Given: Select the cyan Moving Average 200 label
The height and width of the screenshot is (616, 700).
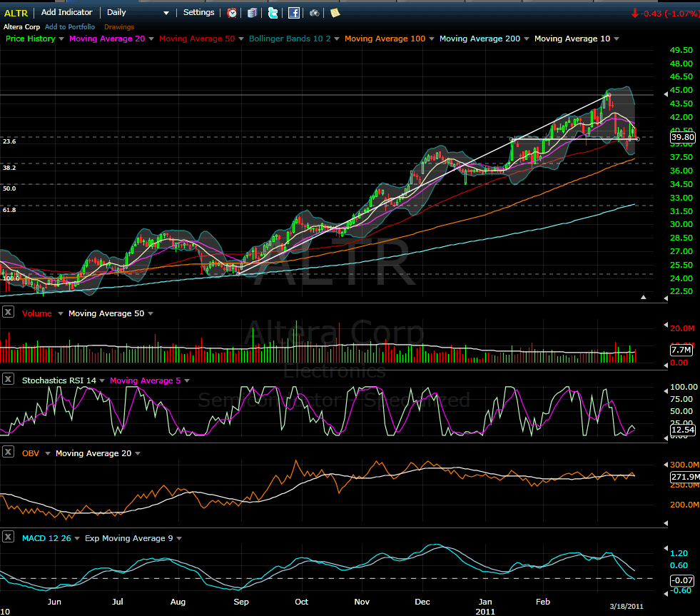Looking at the screenshot, I should coord(480,39).
